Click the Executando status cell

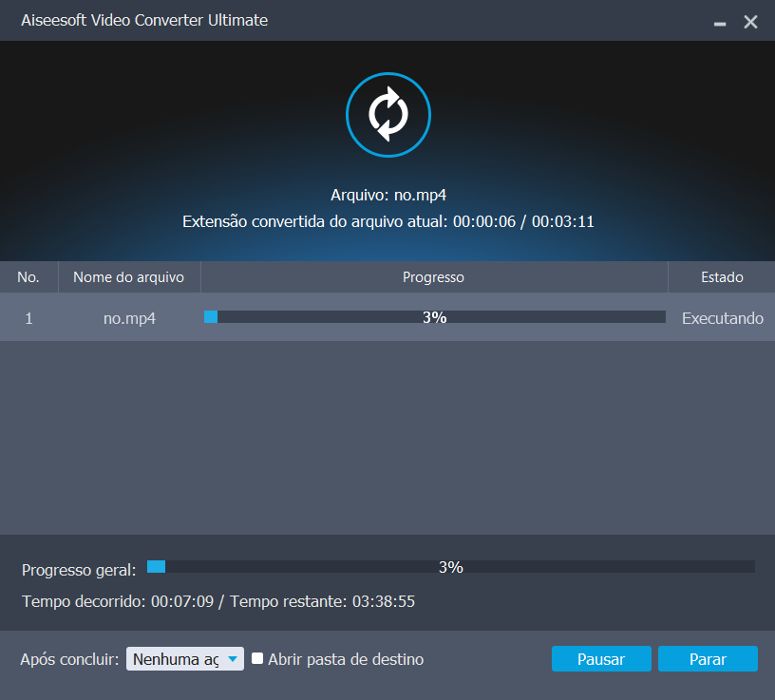[x=722, y=318]
